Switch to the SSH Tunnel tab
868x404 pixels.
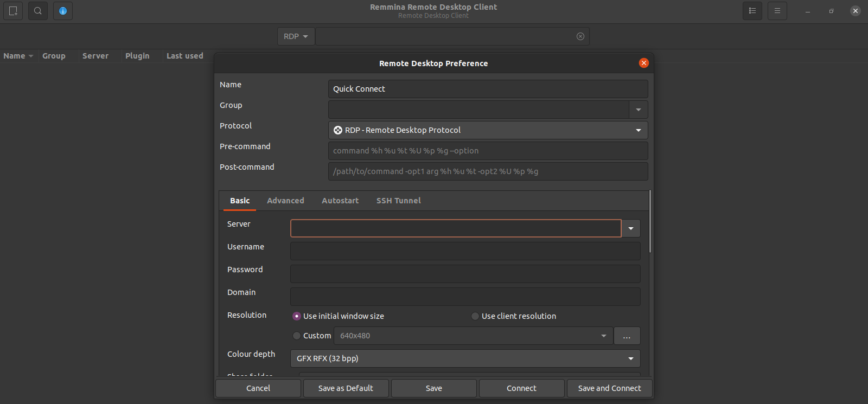(399, 201)
